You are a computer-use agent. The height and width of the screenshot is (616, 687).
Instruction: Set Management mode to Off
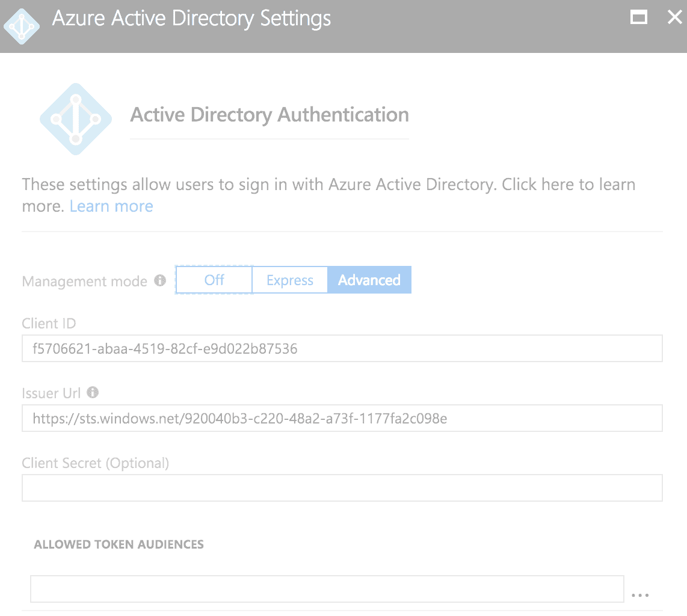coord(214,280)
